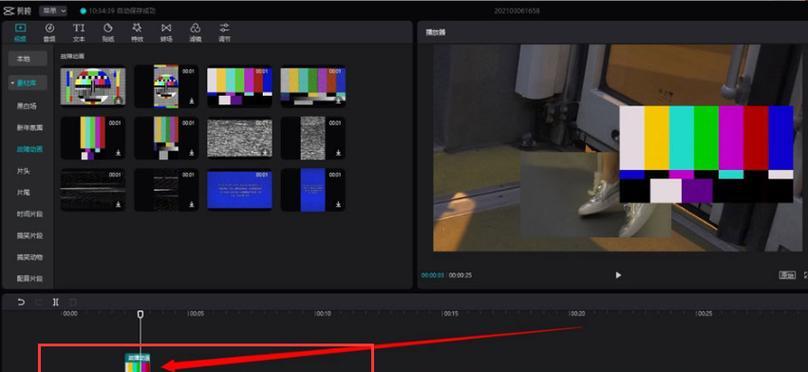This screenshot has width=808, height=372.
Task: Click the 本地 (Local) button
Action: (24, 59)
